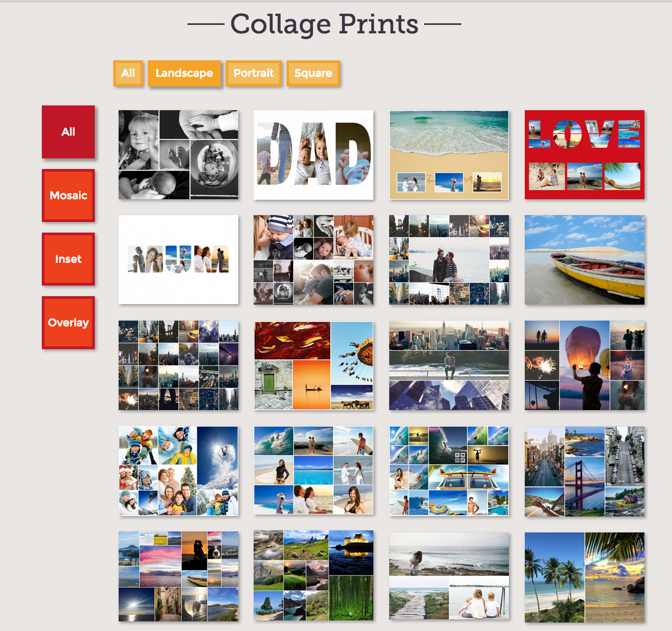Screen dimensions: 672x631
Task: Pick the palm trees two-photo template
Action: [585, 577]
